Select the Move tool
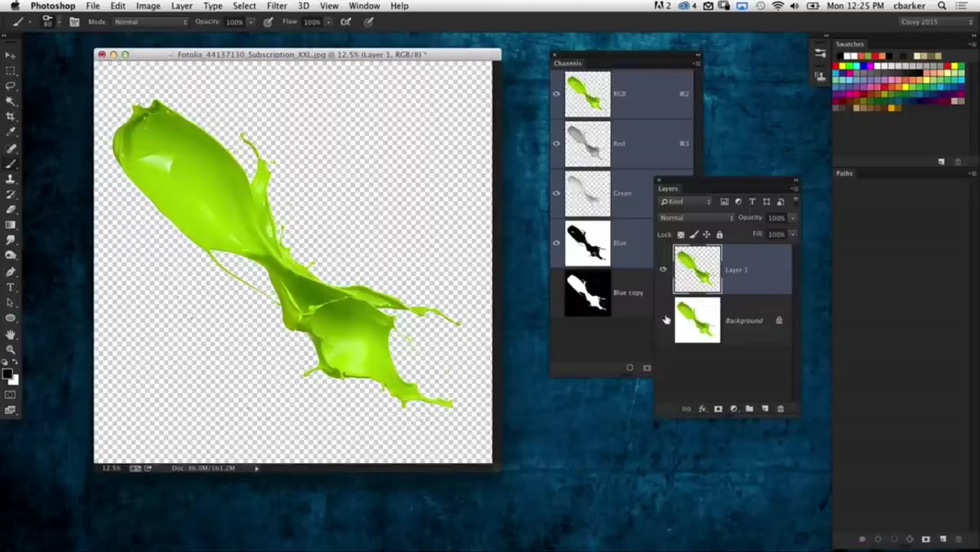The height and width of the screenshot is (552, 980). [11, 55]
